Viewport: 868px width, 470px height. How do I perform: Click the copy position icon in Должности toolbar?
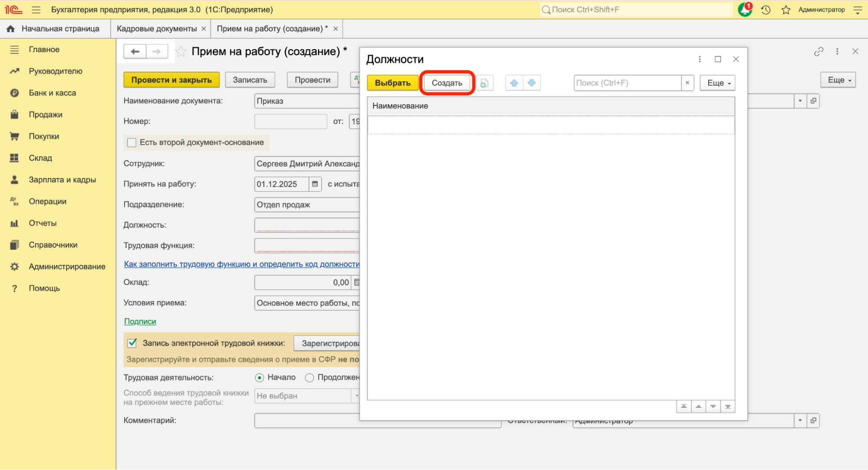[x=484, y=83]
